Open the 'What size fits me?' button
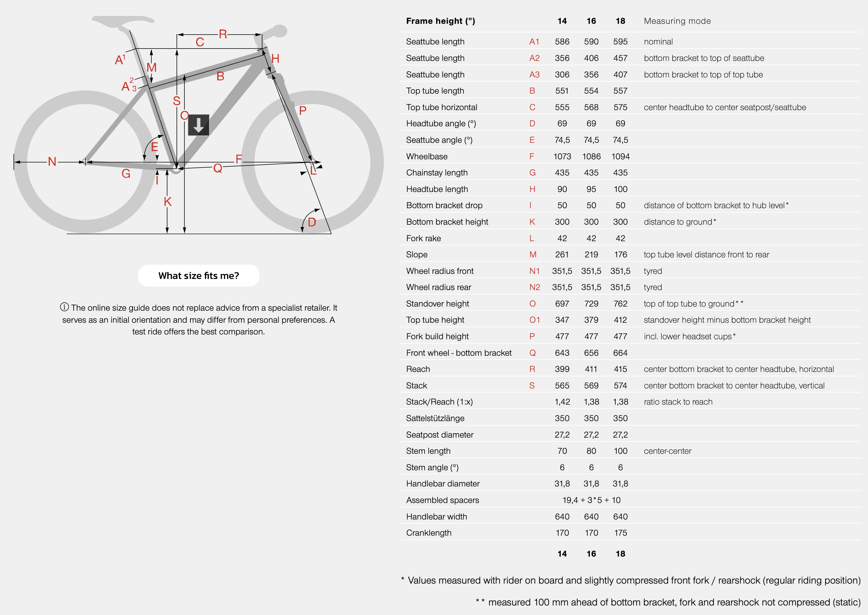The width and height of the screenshot is (868, 615). (x=199, y=276)
